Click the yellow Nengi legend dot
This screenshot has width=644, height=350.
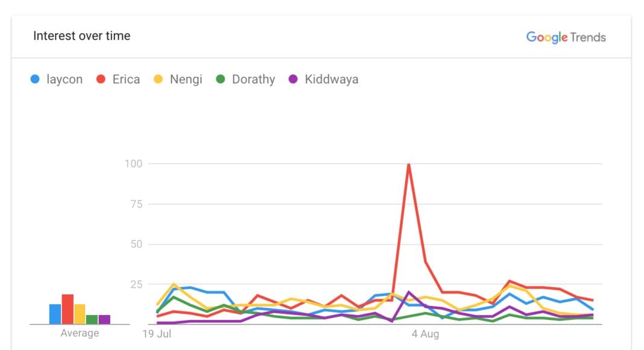pyautogui.click(x=159, y=79)
